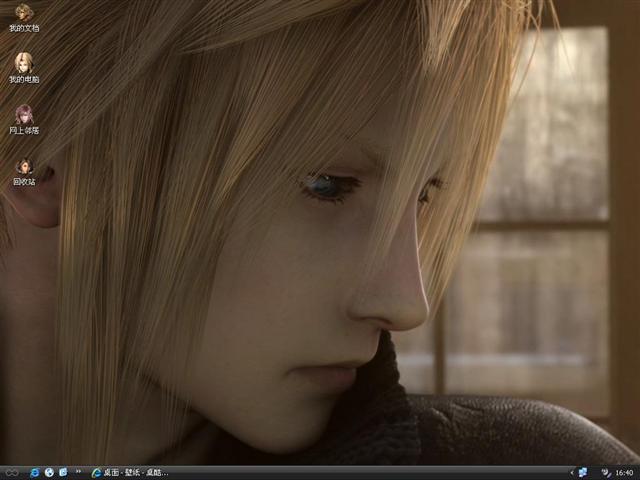Launch Internet Explorer from quick launch
Screen dimensions: 640x480
[x=35, y=473]
